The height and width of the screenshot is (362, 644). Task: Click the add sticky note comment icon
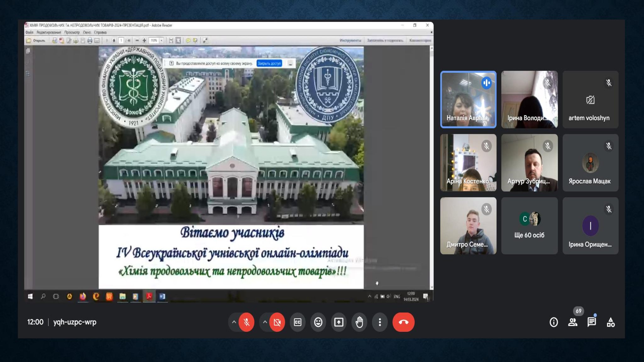[x=188, y=41]
